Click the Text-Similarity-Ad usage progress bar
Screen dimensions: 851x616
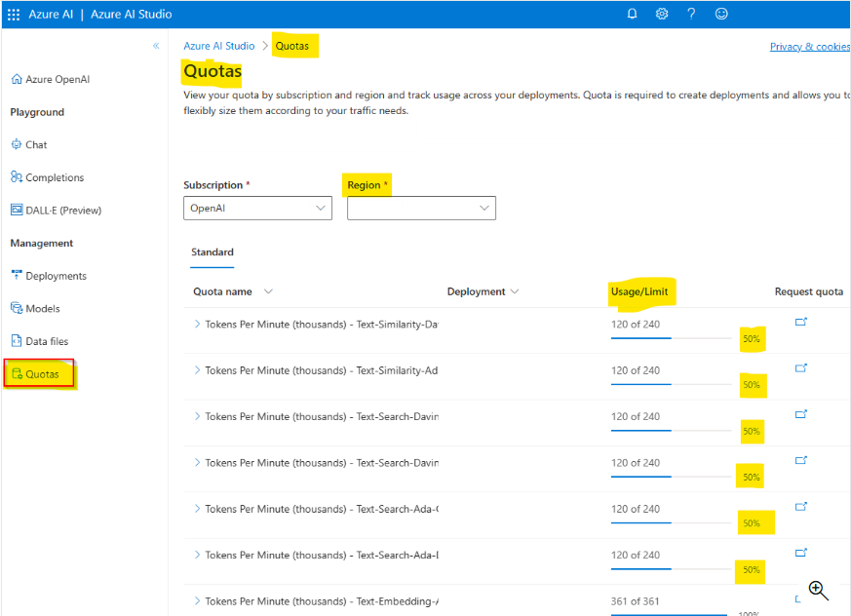click(x=671, y=384)
